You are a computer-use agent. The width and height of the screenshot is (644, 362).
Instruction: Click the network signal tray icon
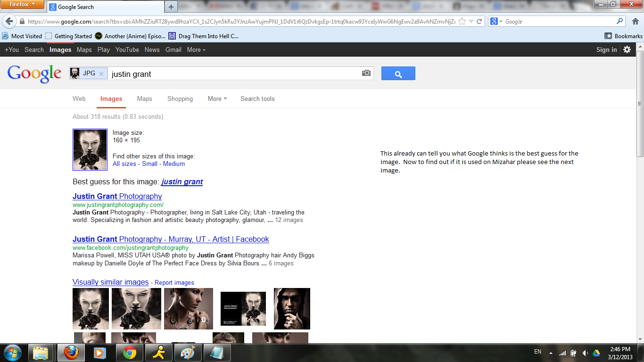pos(562,353)
